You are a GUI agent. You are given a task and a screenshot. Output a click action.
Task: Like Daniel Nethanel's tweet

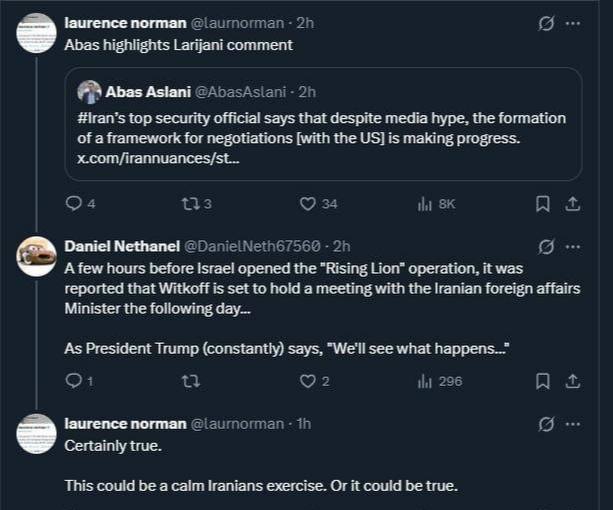[x=308, y=380]
